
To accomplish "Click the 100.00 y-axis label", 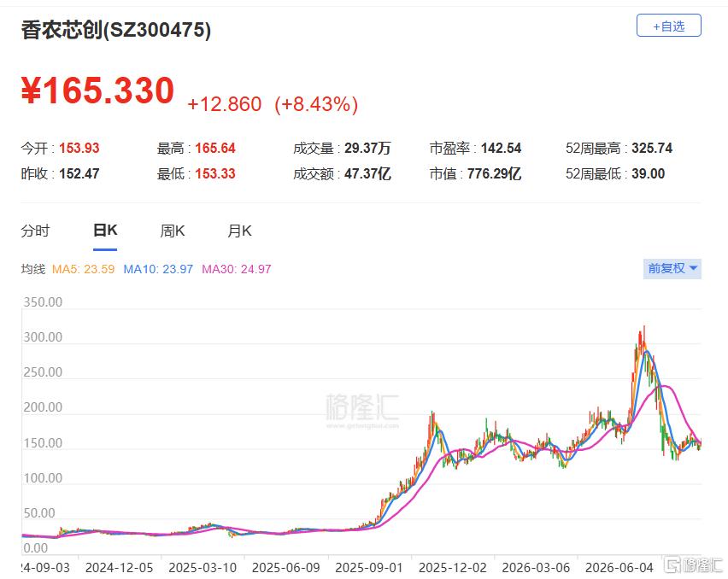I will click(43, 478).
